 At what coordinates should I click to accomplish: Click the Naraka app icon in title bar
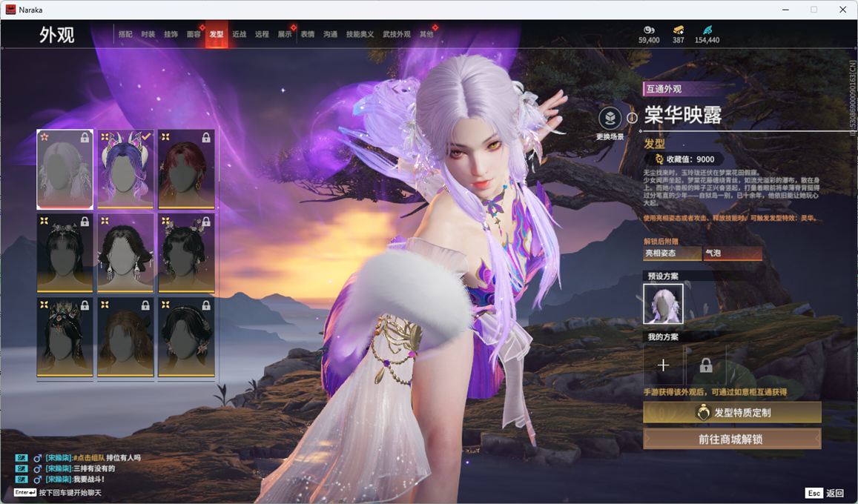pos(10,10)
